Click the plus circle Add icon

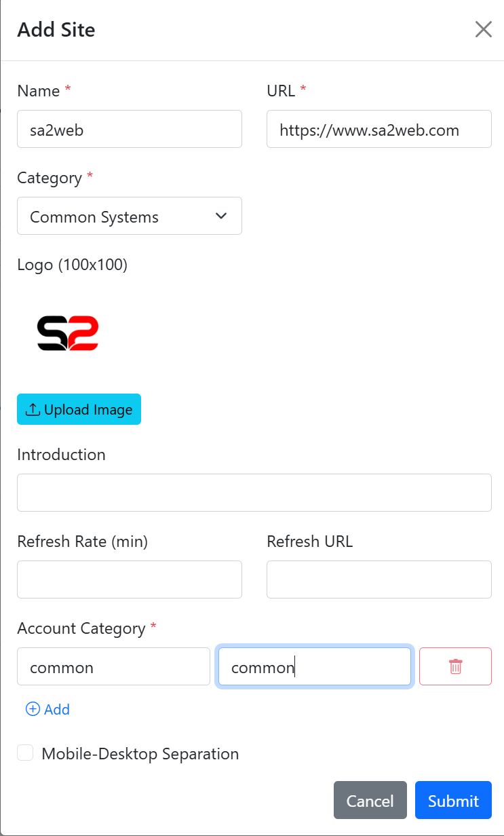(33, 709)
